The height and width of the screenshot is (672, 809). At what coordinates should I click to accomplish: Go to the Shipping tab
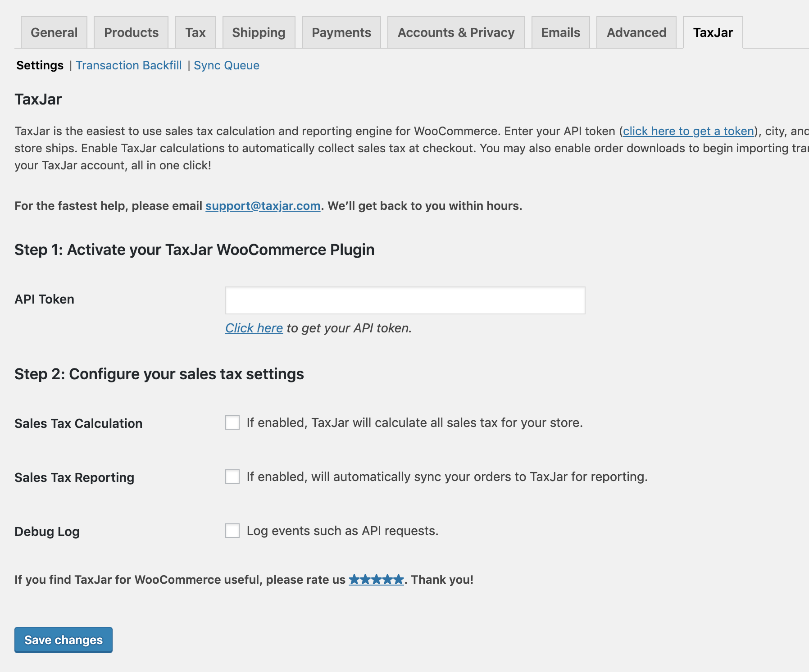pos(259,32)
